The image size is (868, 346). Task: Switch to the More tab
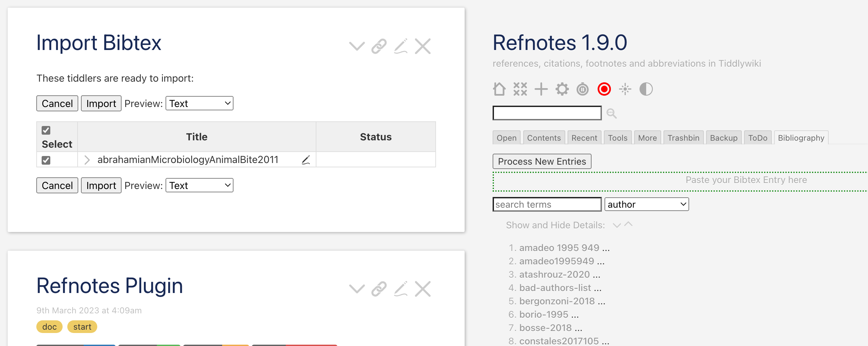647,138
